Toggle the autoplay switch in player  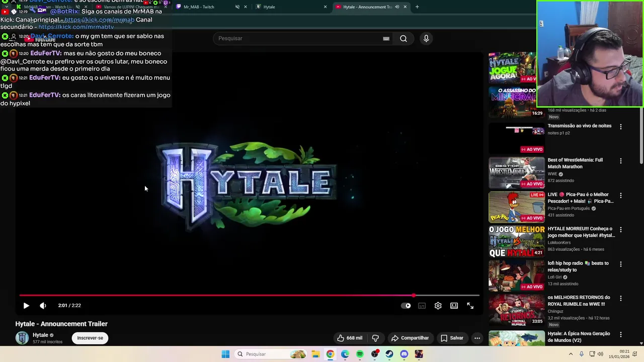[406, 306]
